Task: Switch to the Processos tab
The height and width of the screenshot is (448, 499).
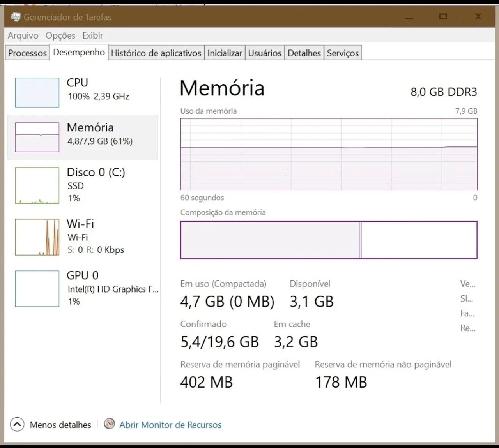Action: (x=27, y=53)
